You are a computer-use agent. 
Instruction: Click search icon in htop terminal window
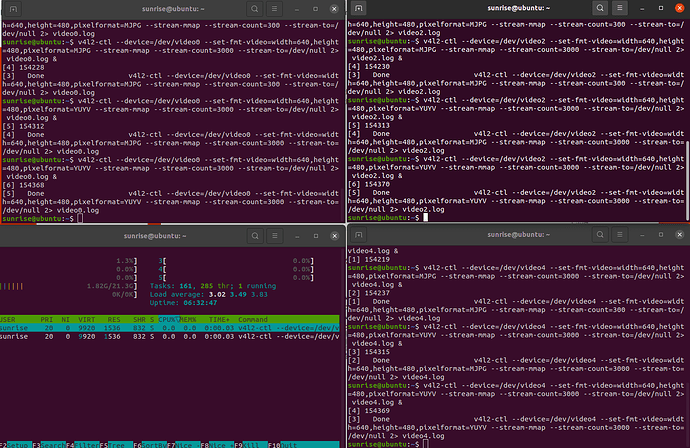click(x=255, y=236)
